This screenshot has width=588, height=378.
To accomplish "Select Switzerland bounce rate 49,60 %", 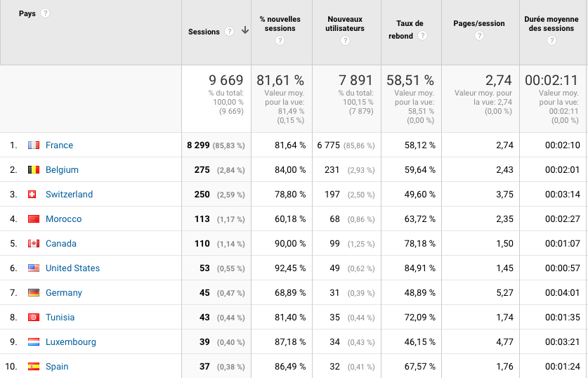I will [420, 194].
